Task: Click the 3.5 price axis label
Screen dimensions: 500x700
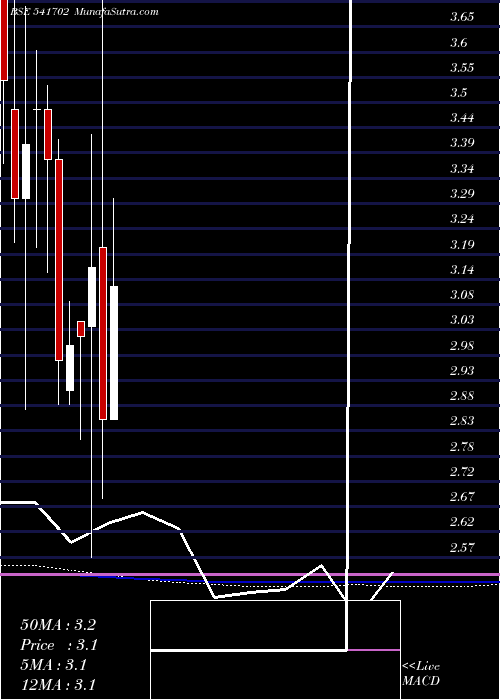Action: pyautogui.click(x=459, y=93)
